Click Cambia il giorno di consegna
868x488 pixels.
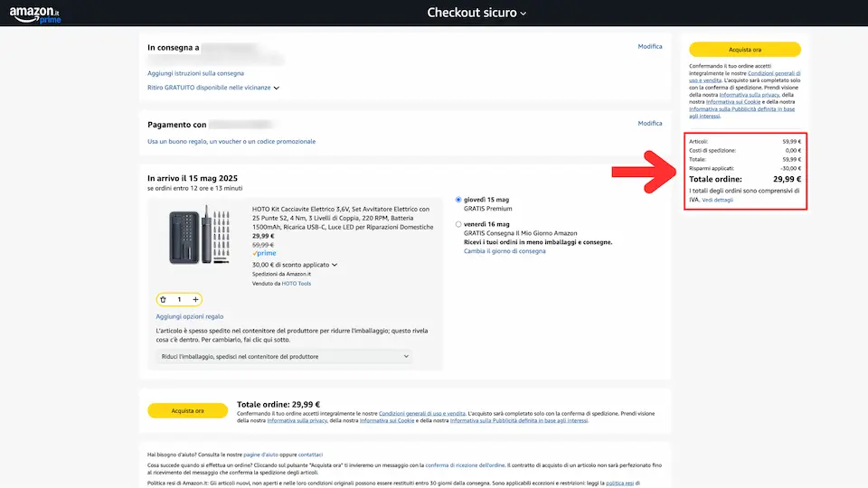(505, 251)
